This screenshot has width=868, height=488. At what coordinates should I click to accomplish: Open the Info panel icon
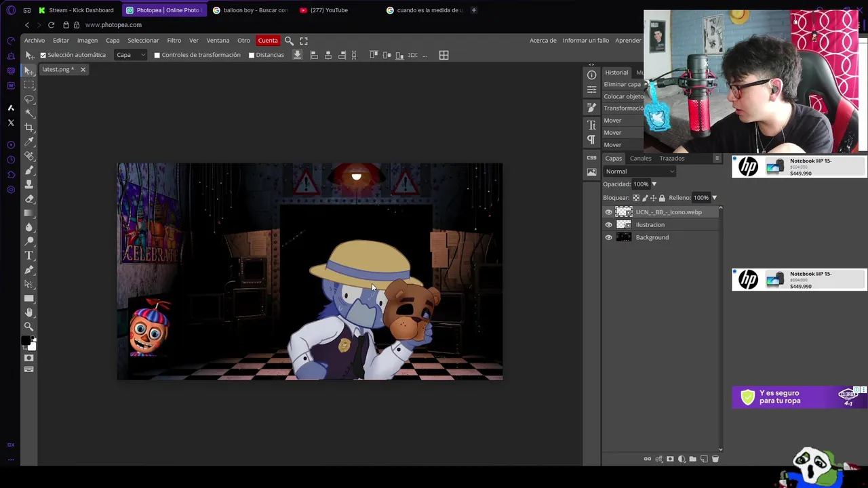(591, 75)
